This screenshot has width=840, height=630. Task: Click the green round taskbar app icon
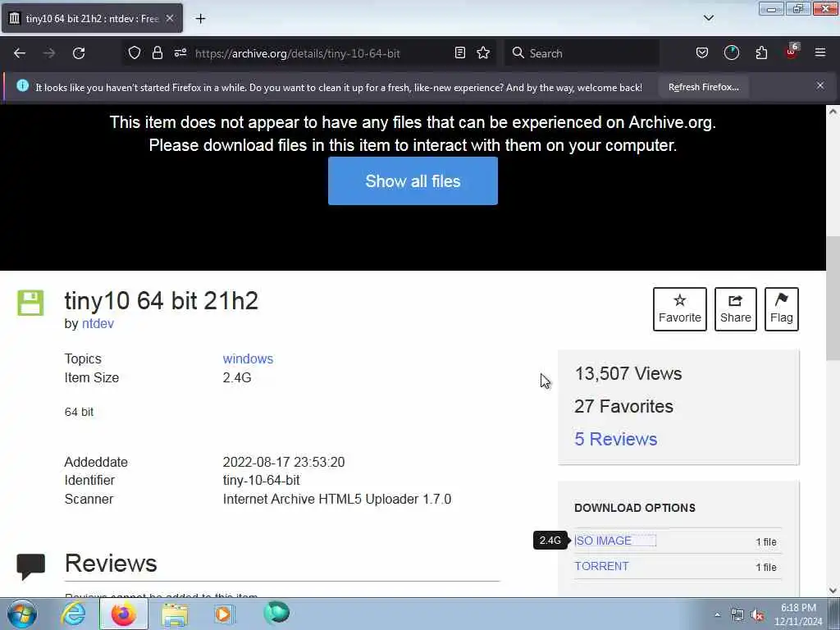[276, 613]
